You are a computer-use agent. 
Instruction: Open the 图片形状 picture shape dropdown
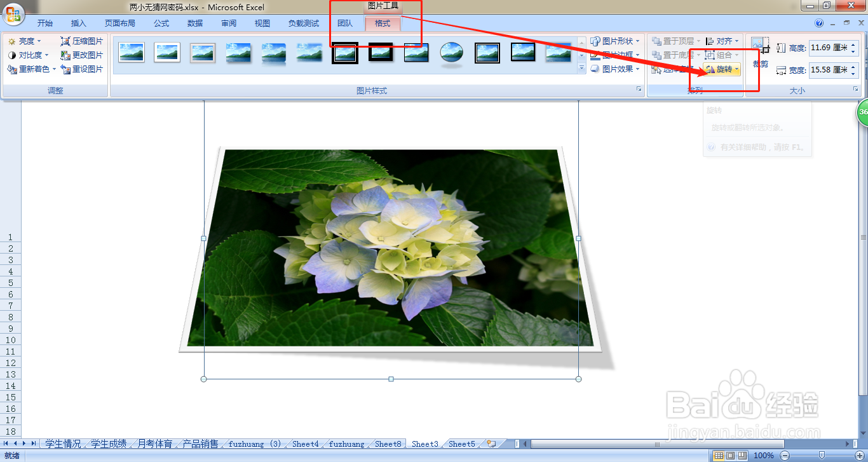[x=615, y=41]
